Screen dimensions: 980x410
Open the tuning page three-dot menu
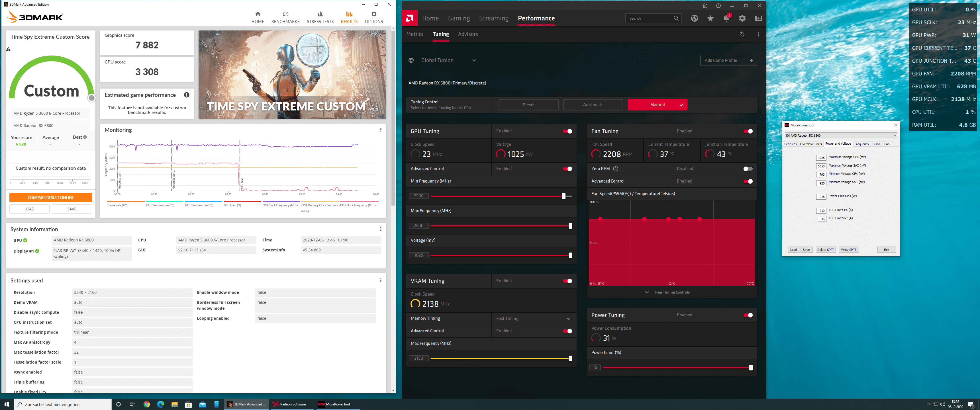point(758,34)
